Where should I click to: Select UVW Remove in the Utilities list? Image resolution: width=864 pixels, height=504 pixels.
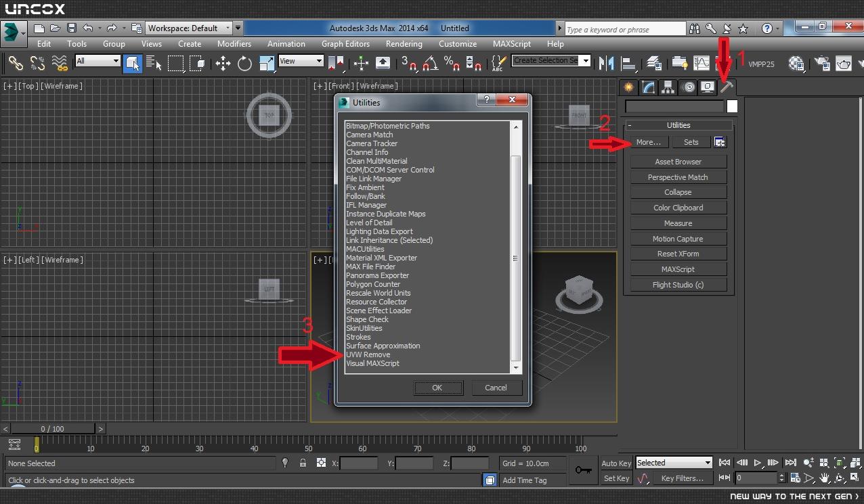[x=368, y=354]
